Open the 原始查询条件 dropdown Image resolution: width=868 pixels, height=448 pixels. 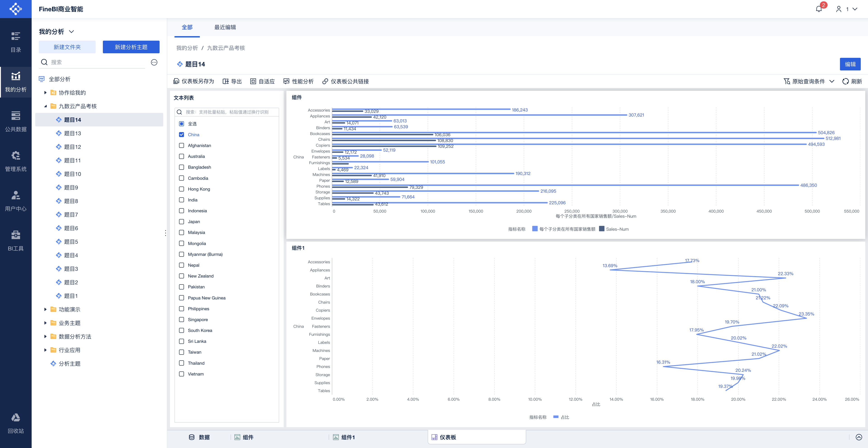coord(809,82)
